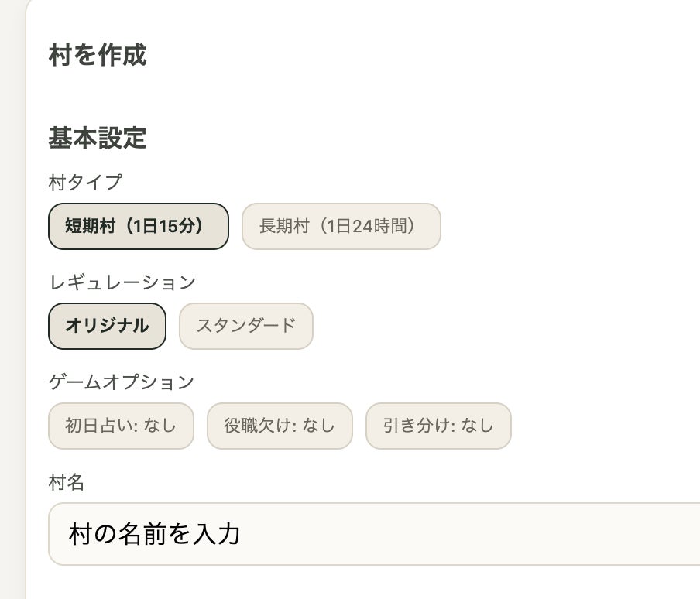Viewport: 700px width, 599px height.
Task: Toggle the 引き分け: なし option
Action: click(x=438, y=426)
